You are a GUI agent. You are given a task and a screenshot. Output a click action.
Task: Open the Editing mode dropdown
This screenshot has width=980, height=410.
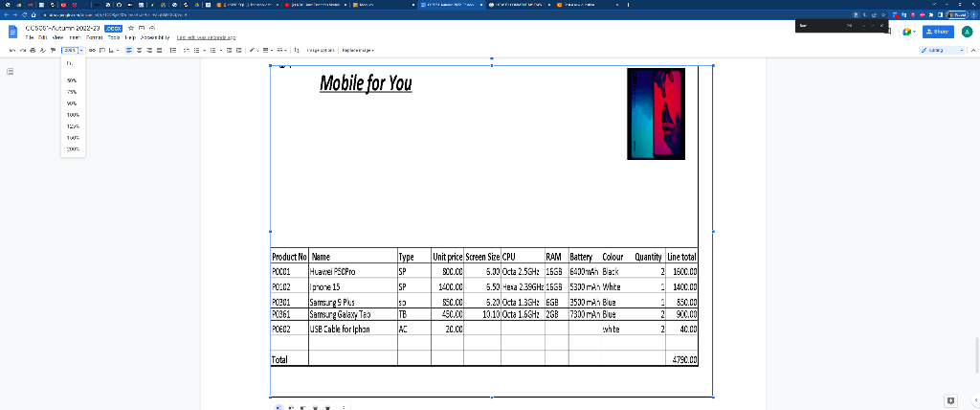[943, 50]
